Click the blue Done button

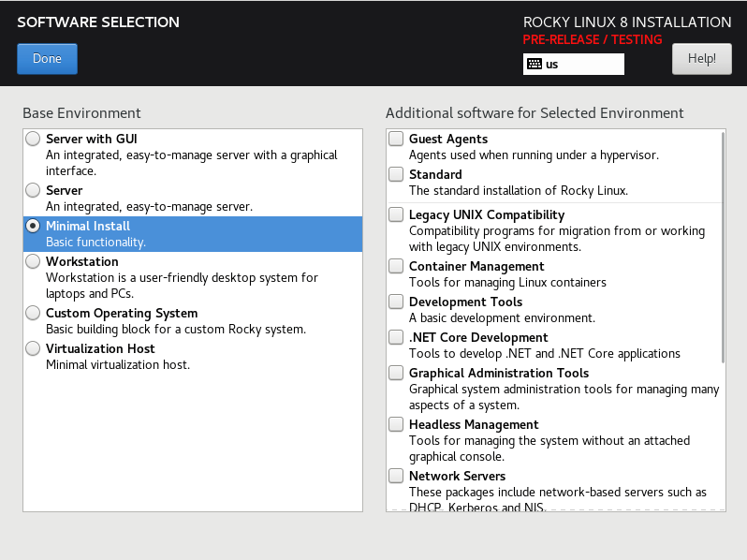click(x=47, y=59)
